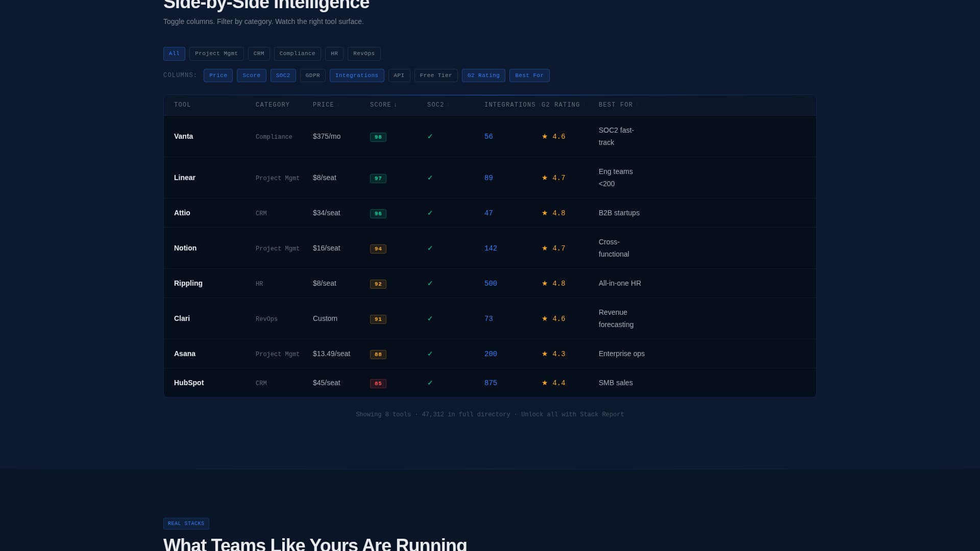Screen dimensions: 980x551
Task: Enable the Free Tier column
Action: point(436,76)
